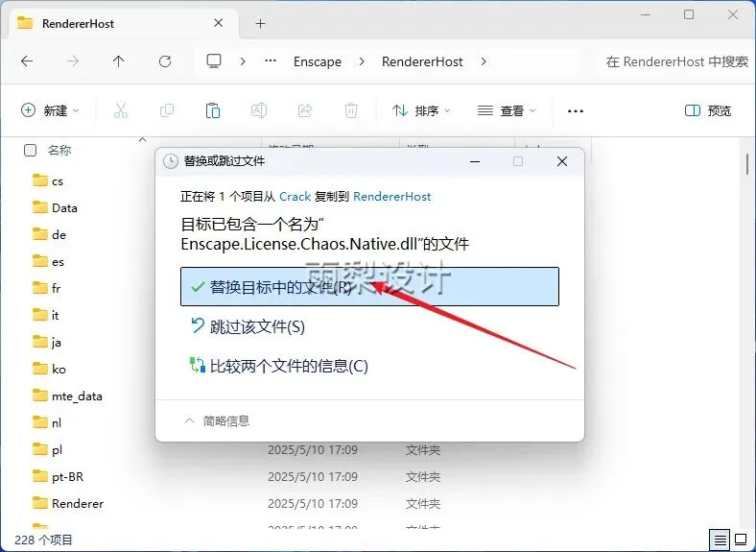
Task: Navigate up one folder level
Action: pos(119,61)
